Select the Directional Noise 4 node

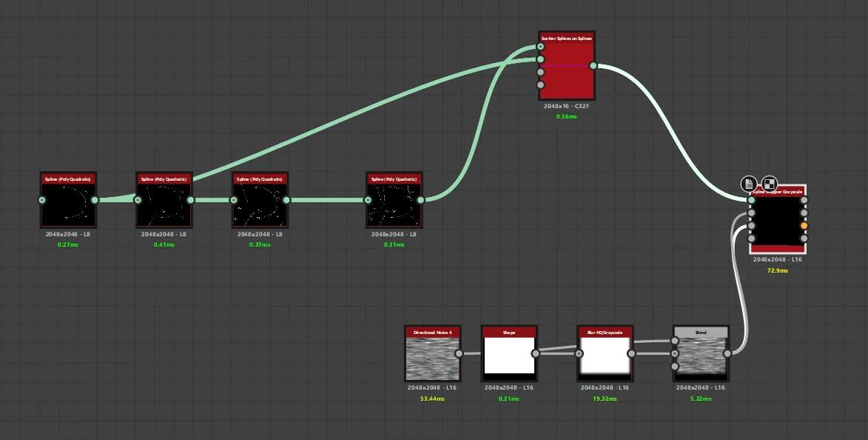coord(432,353)
